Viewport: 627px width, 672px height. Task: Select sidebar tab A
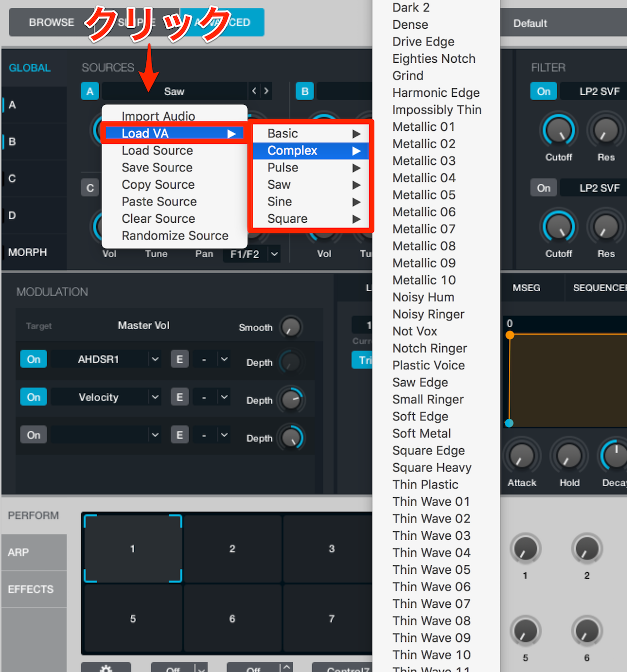[x=34, y=105]
